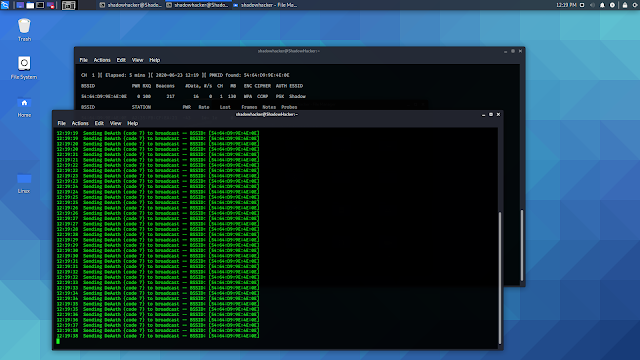640x360 pixels.
Task: Open View menu in front terminal
Action: point(116,123)
